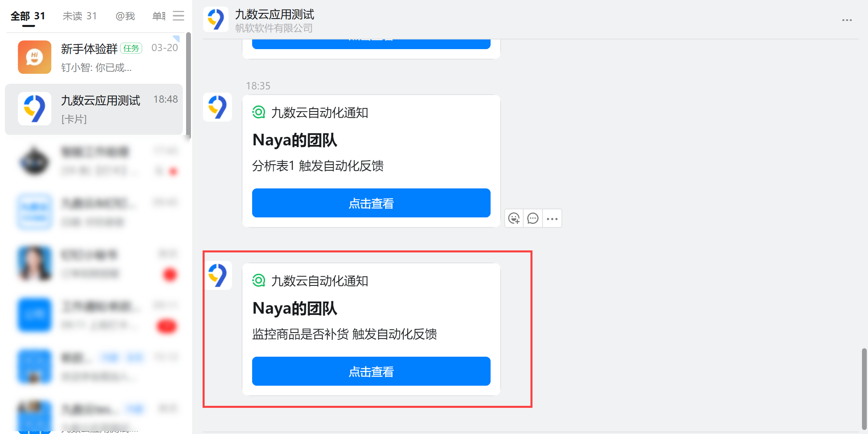This screenshot has width=868, height=434.
Task: Open the conversation list filter menu icon
Action: [178, 16]
